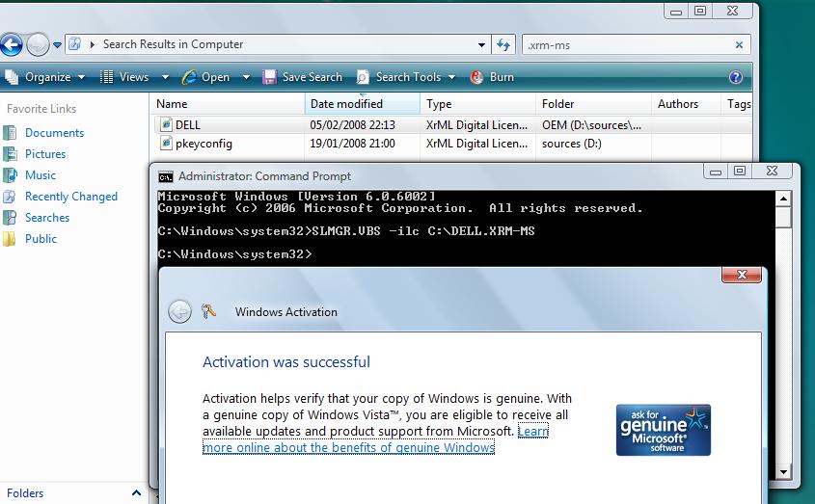
Task: Click OEM (D:\sources\... folder cell
Action: (591, 125)
